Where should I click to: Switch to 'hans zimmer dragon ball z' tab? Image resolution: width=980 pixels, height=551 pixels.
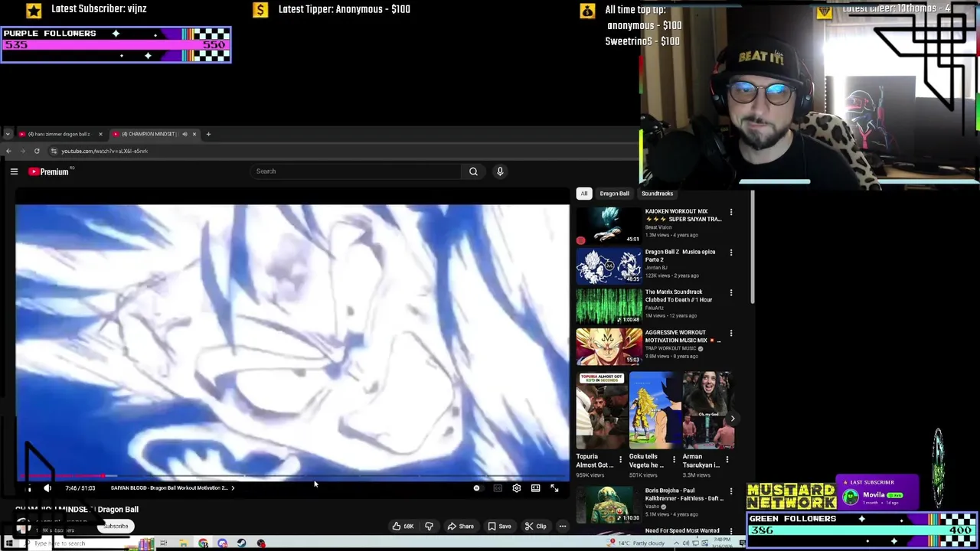click(58, 134)
